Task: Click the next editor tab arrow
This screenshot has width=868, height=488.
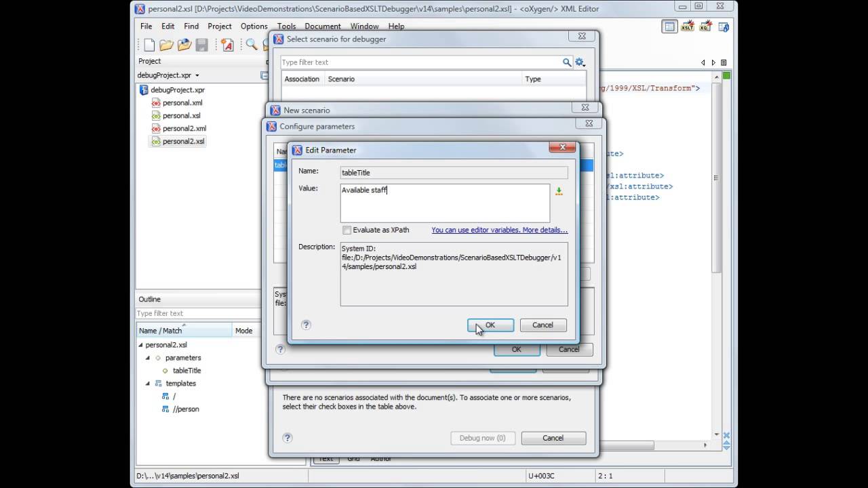Action: (713, 62)
